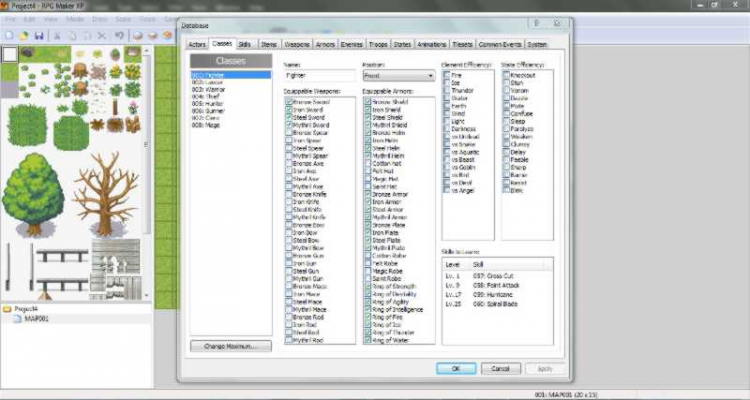The height and width of the screenshot is (400, 750).
Task: Toggle the Knockout state efficiency box
Action: [x=506, y=75]
